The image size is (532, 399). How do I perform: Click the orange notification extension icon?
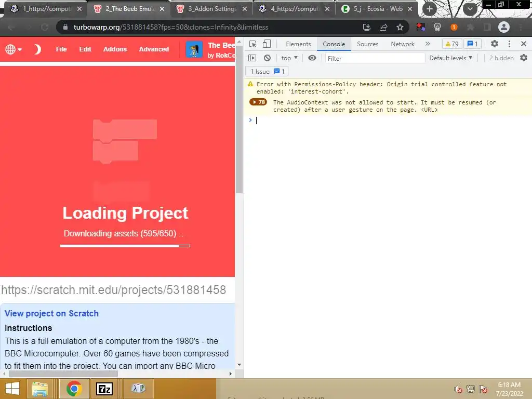tap(454, 27)
